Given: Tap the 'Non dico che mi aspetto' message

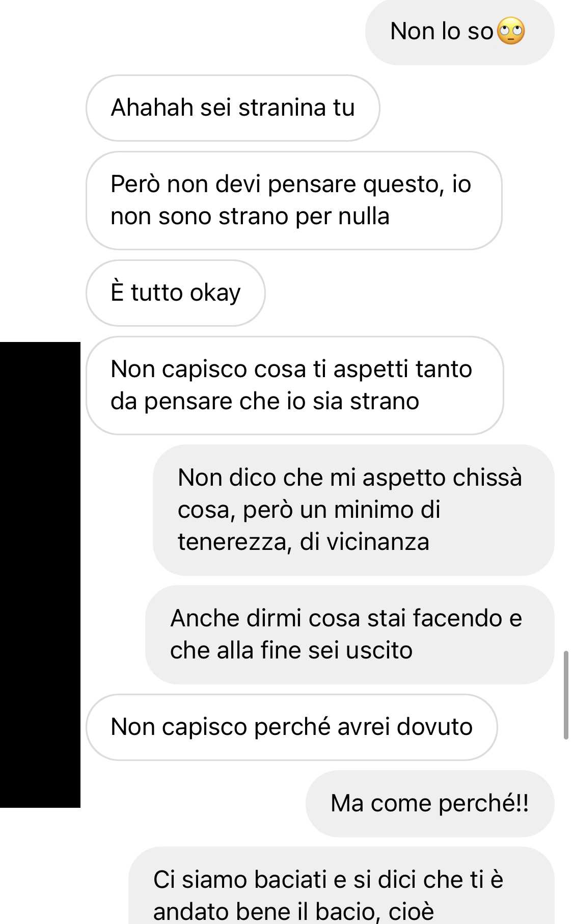Looking at the screenshot, I should [353, 510].
